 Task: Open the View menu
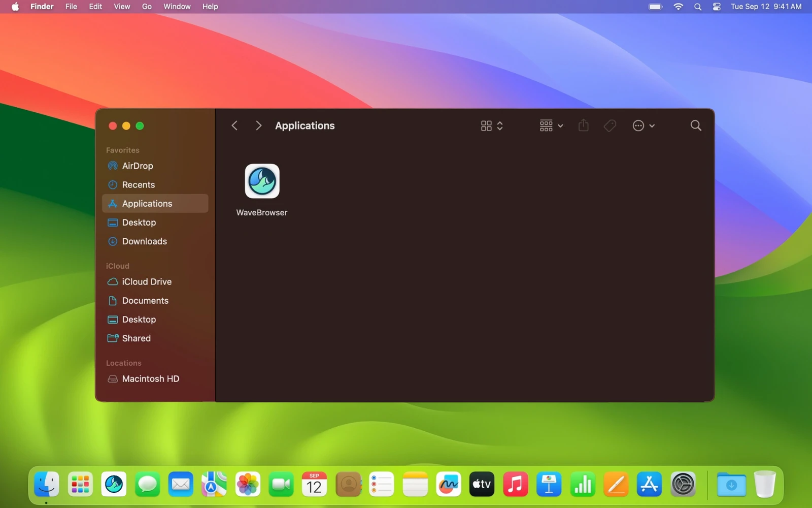(x=122, y=7)
